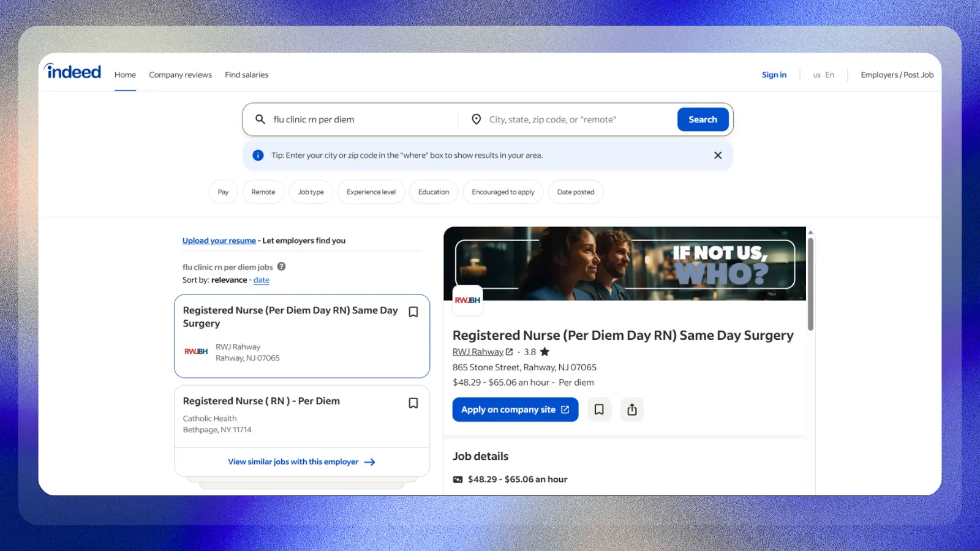This screenshot has height=551, width=980.
Task: Save job using bookmark button beside Apply
Action: (x=599, y=410)
